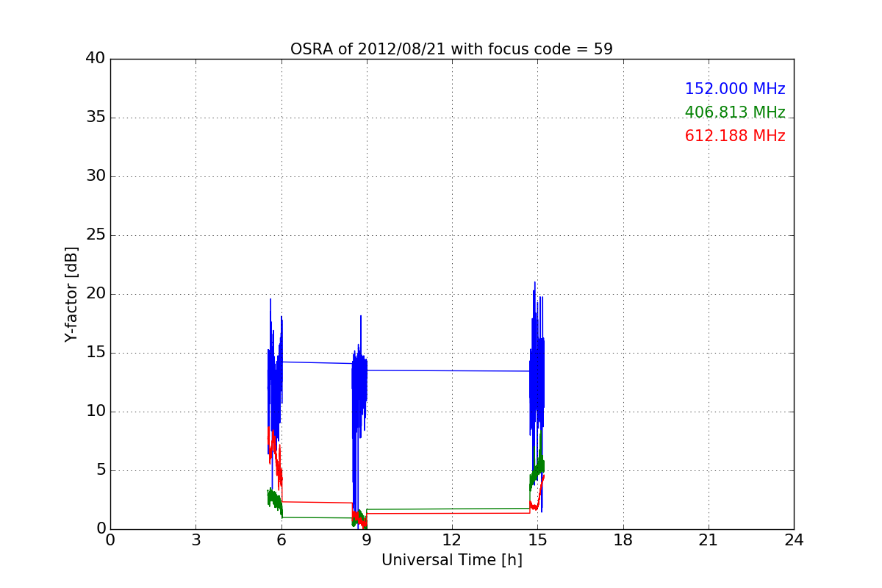Image resolution: width=882 pixels, height=588 pixels.
Task: Click the x-axis tick label 9
Action: click(366, 540)
